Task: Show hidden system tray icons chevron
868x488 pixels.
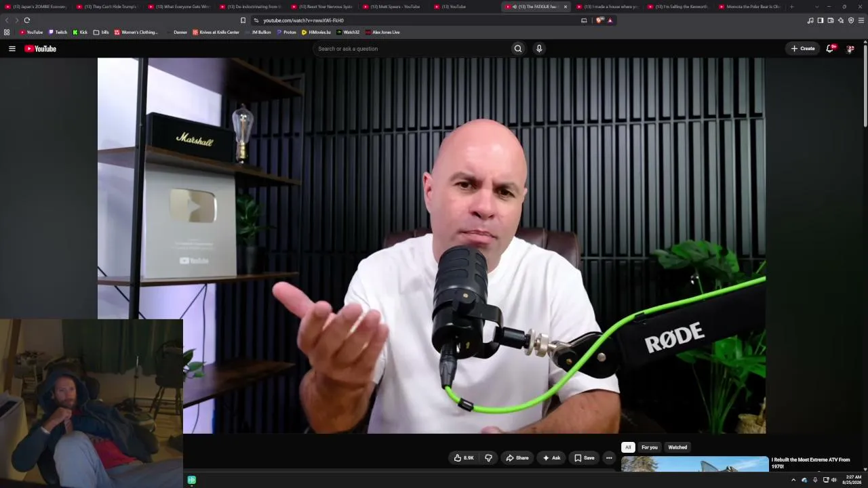Action: (793, 480)
